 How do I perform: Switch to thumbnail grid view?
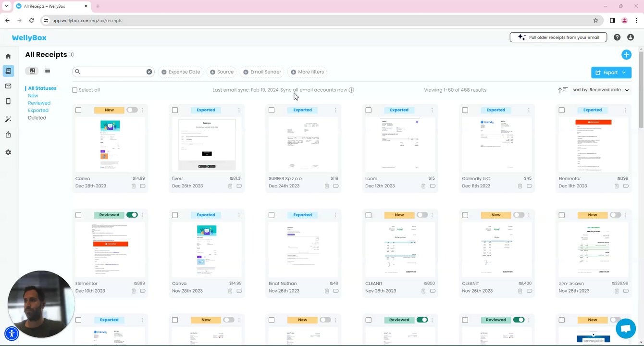32,71
